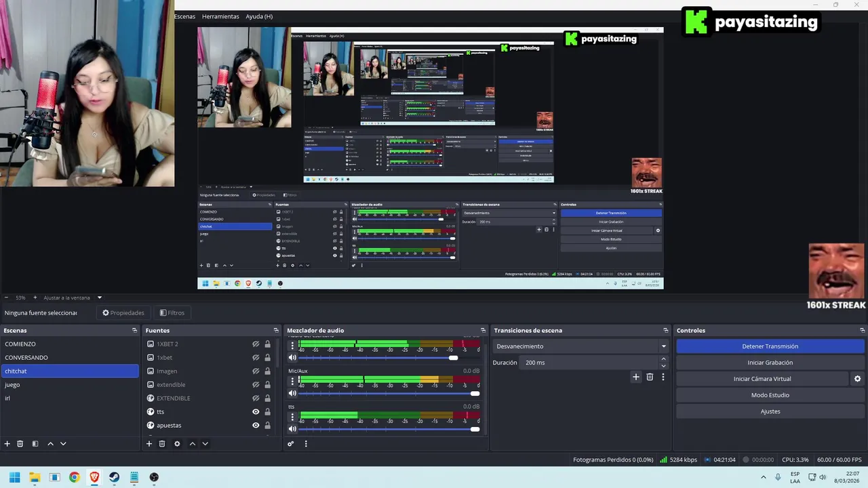Viewport: 868px width, 488px height.
Task: Open the Escenas menu
Action: 184,16
